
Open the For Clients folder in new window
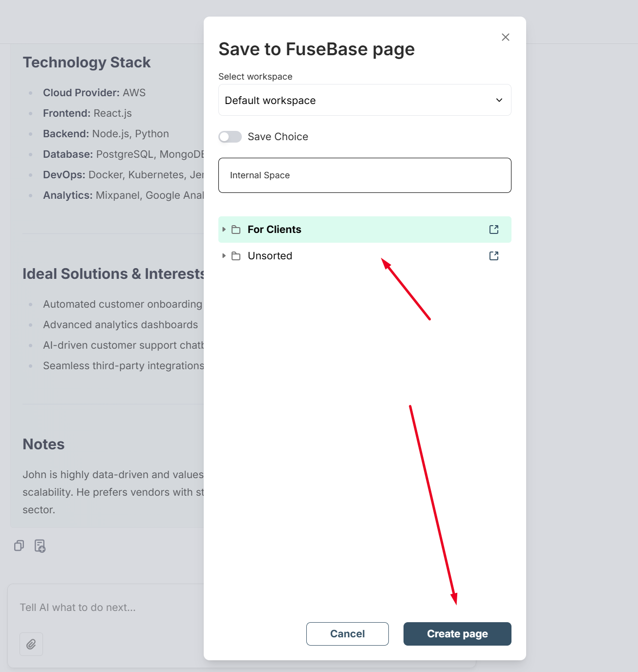494,230
